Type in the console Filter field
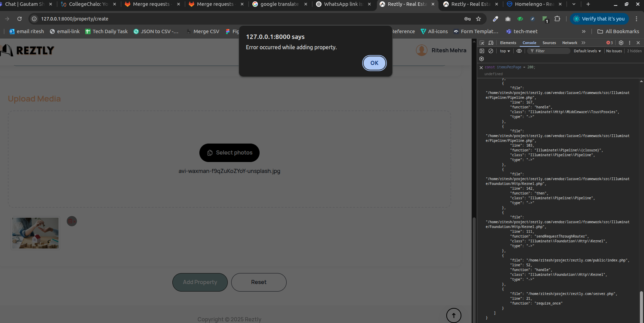The height and width of the screenshot is (323, 644). [551, 51]
